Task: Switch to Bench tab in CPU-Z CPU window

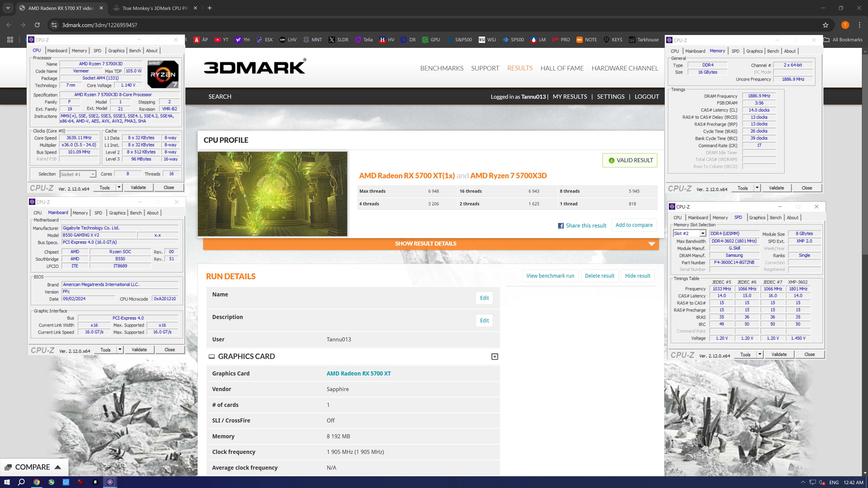Action: (135, 51)
